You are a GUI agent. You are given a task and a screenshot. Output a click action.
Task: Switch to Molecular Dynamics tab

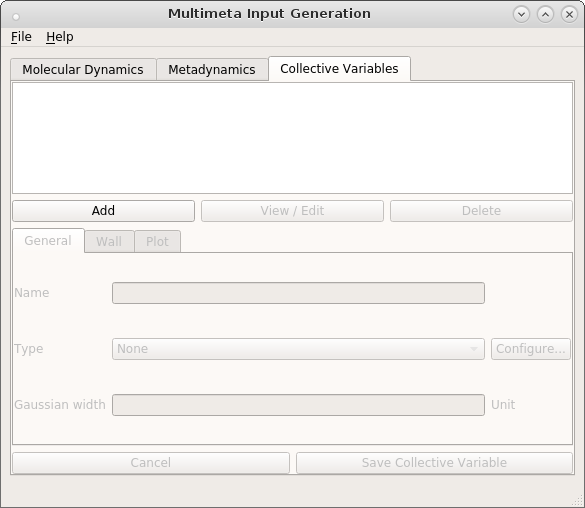point(83,69)
